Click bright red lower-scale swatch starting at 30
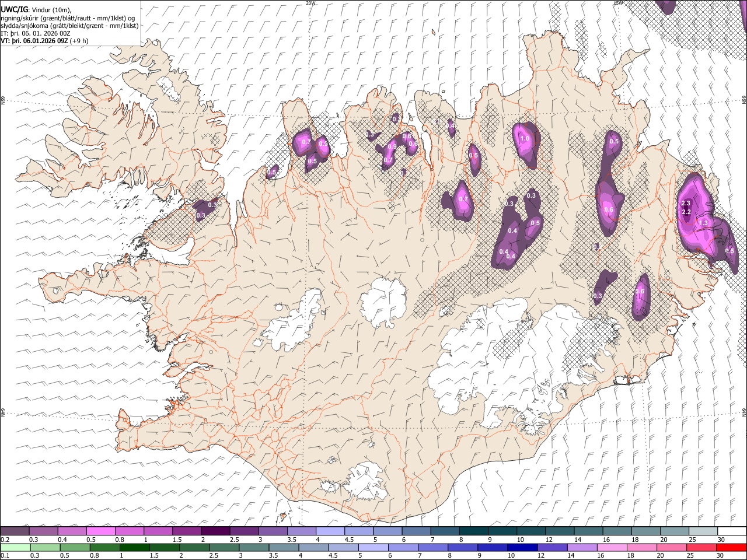The image size is (747, 560). tap(731, 547)
